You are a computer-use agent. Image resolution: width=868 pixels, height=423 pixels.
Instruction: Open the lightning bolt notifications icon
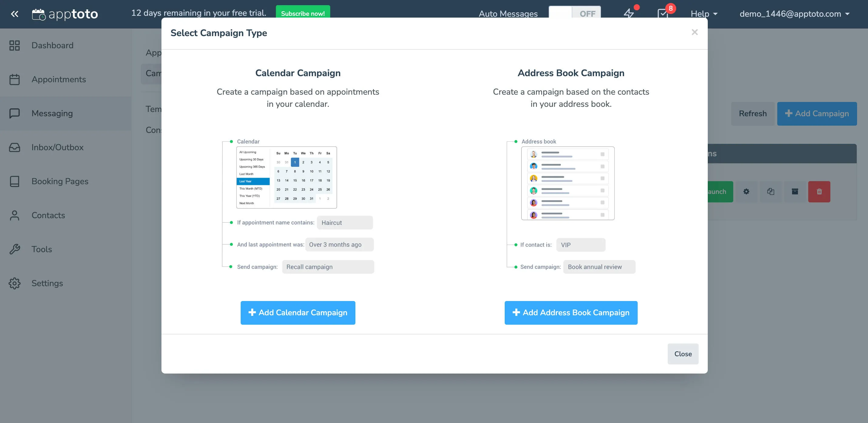629,14
